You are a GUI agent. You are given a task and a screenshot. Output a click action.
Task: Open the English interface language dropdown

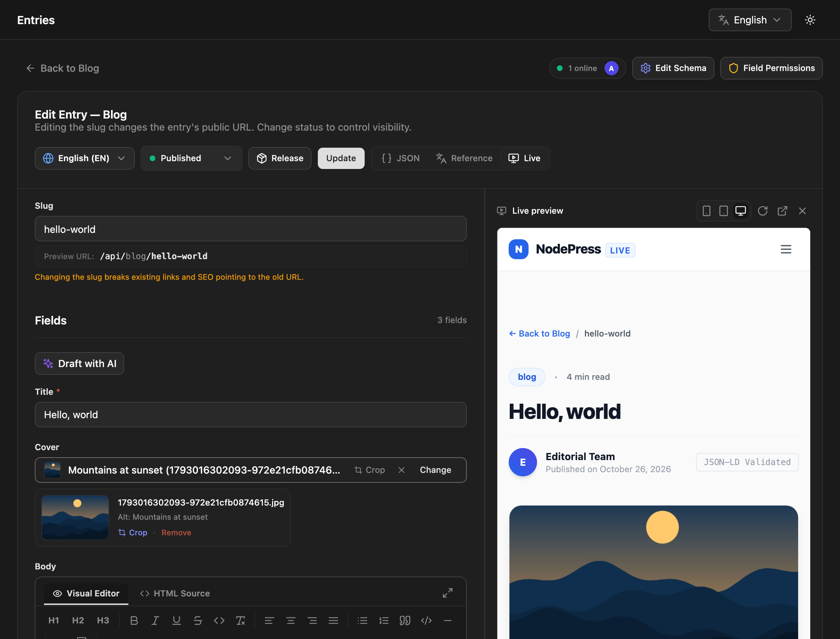pos(750,20)
